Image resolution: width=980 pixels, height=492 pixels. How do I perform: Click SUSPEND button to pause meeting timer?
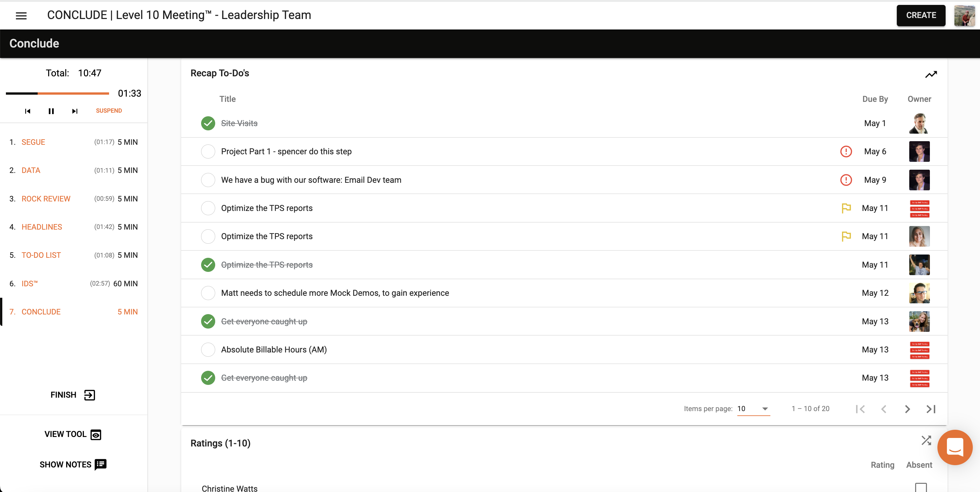coord(108,110)
